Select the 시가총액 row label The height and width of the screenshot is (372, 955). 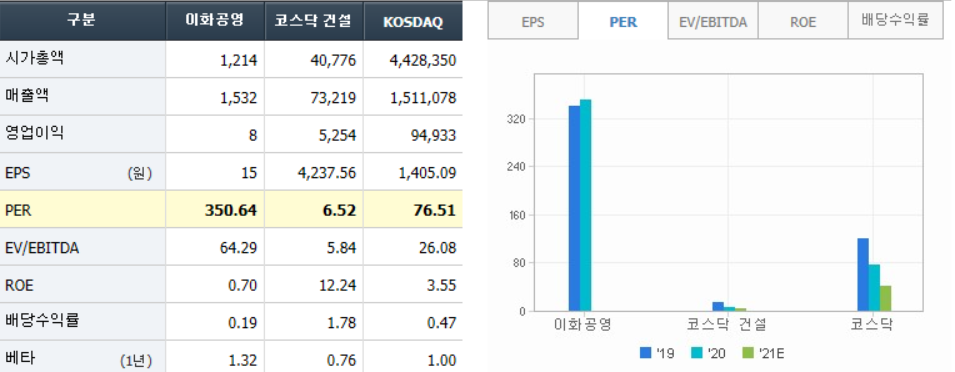click(34, 59)
